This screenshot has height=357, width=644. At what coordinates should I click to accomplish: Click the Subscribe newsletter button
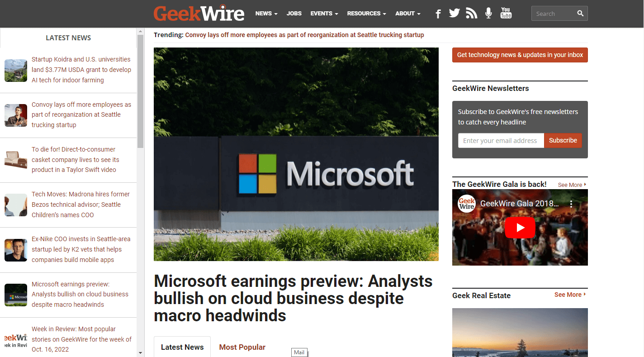[563, 140]
